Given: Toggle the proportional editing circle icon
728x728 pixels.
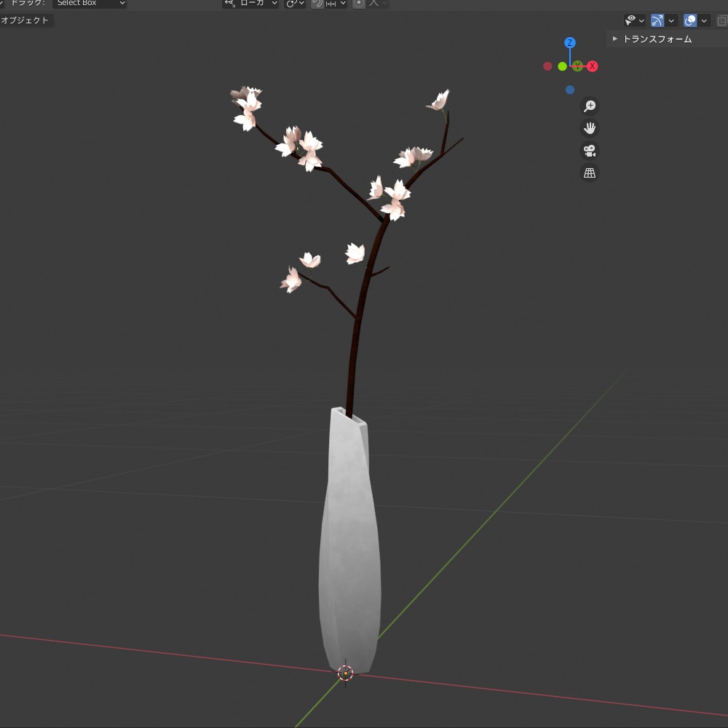Looking at the screenshot, I should [357, 4].
